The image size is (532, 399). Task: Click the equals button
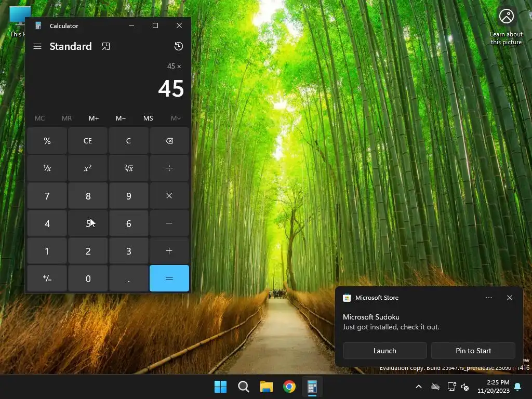click(169, 278)
